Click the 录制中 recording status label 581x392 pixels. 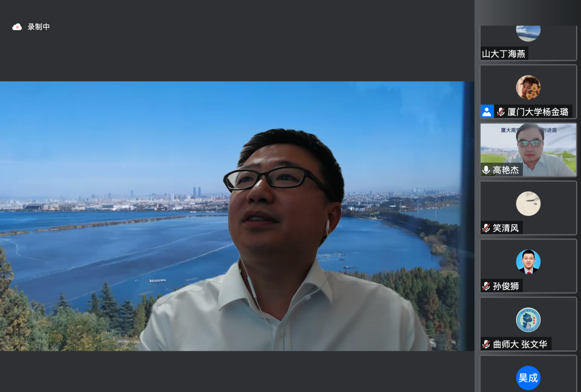click(38, 27)
